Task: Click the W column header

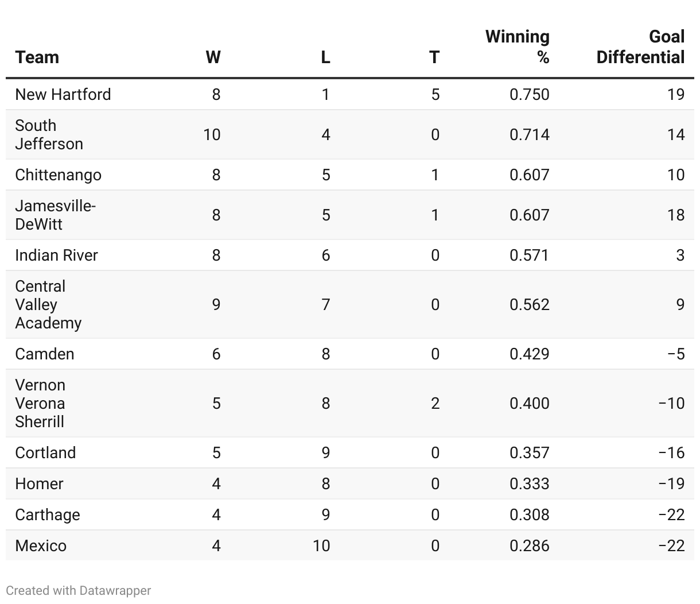Action: coord(213,57)
